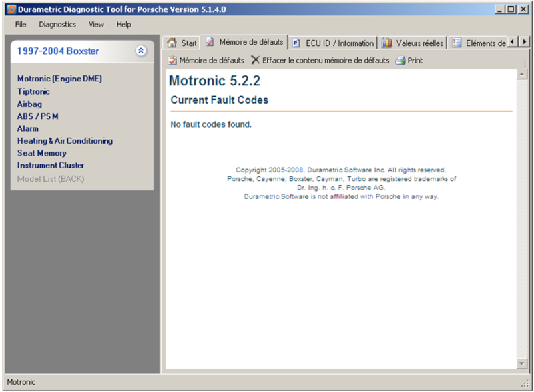
Task: Select the Seat Memory module
Action: pos(42,153)
